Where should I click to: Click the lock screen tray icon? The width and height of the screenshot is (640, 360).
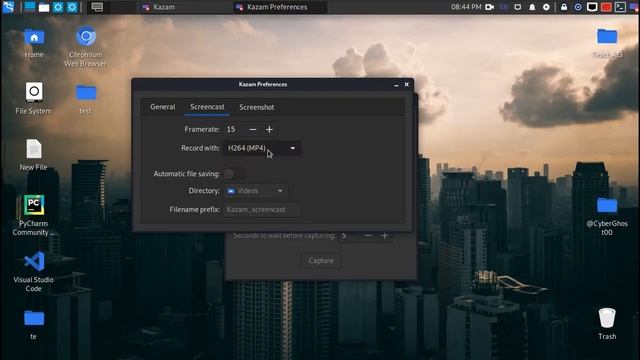[x=564, y=7]
